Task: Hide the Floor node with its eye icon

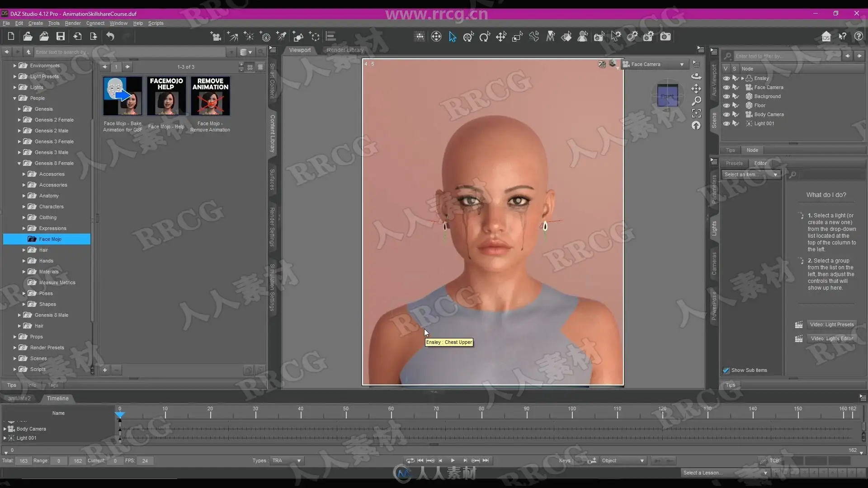Action: coord(726,105)
